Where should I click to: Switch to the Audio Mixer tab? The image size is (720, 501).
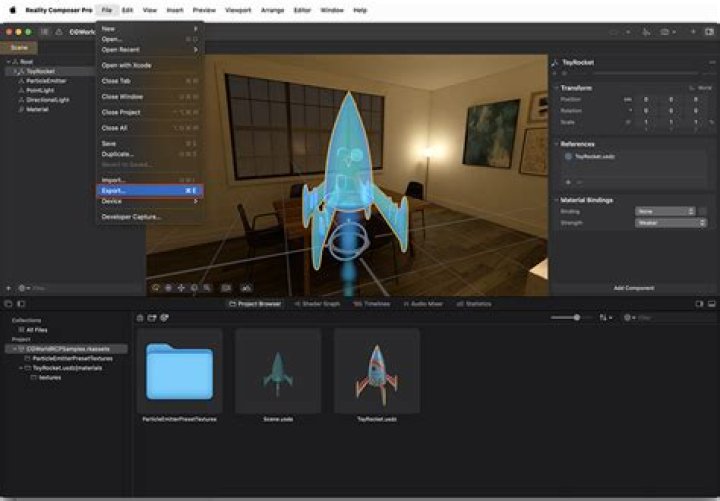click(423, 304)
